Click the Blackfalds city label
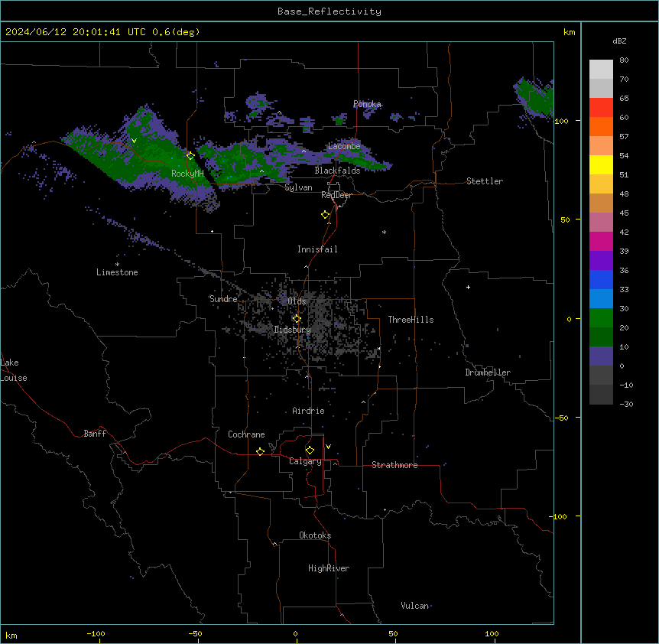This screenshot has height=644, width=659. (337, 171)
